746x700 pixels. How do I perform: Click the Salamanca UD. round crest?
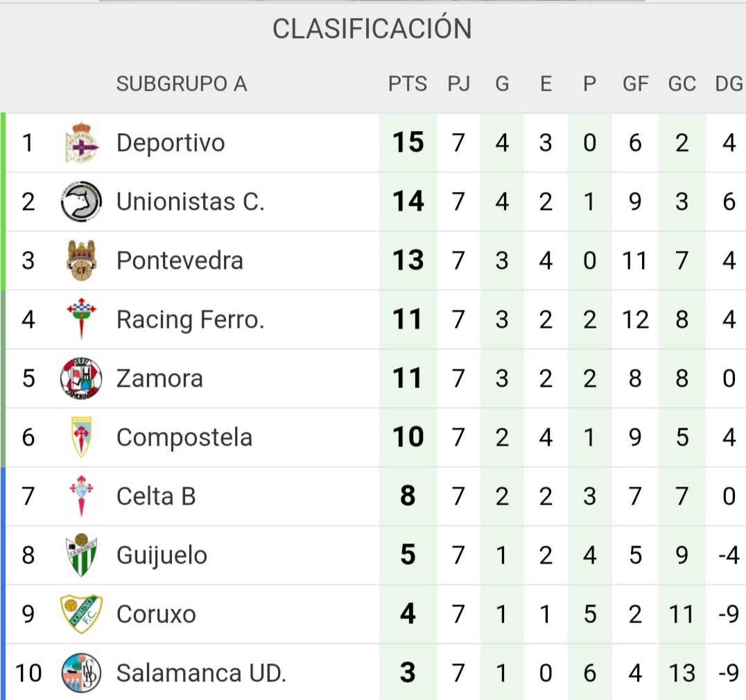82,673
